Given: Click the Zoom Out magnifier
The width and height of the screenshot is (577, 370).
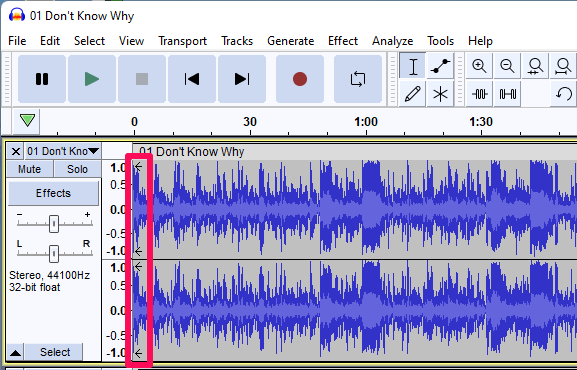Looking at the screenshot, I should click(x=507, y=66).
